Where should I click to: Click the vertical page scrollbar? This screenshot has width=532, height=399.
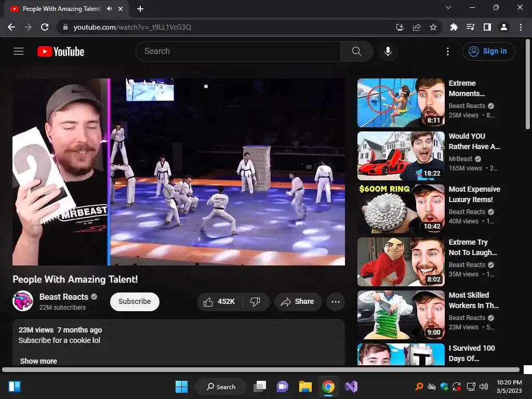pos(528,84)
